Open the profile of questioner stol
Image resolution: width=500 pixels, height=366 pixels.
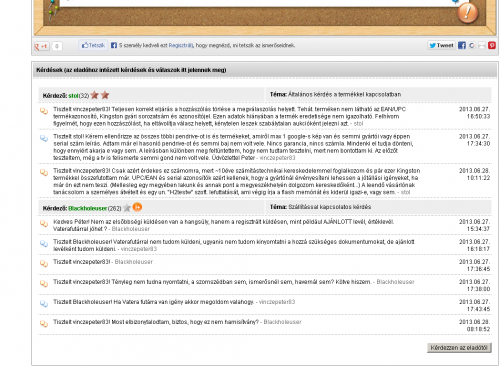(x=73, y=96)
